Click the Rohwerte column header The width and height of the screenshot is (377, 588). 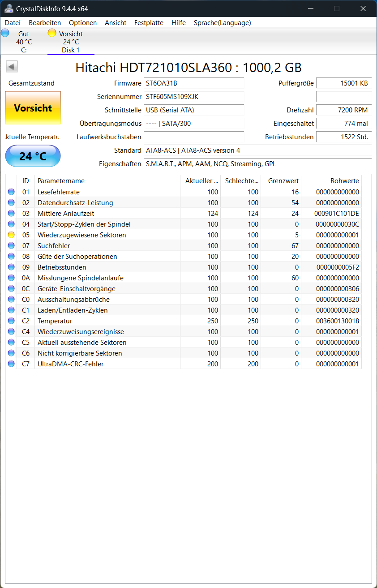[331, 181]
